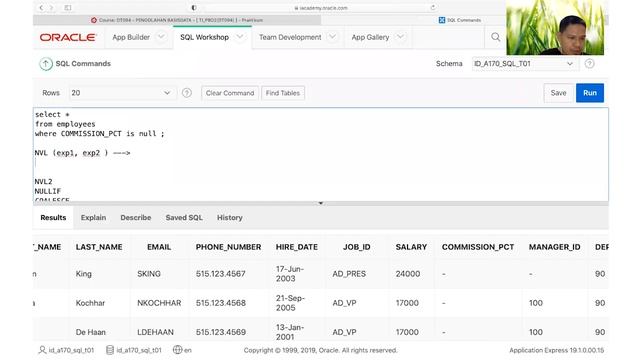Viewport: 640px width, 360px height.
Task: Click inside the SQL command editor
Action: pos(321,154)
